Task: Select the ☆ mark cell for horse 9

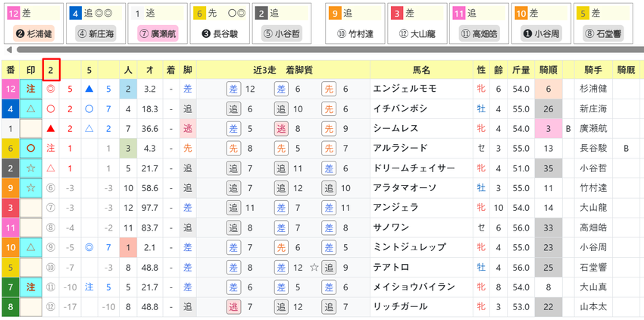Action: tap(31, 188)
